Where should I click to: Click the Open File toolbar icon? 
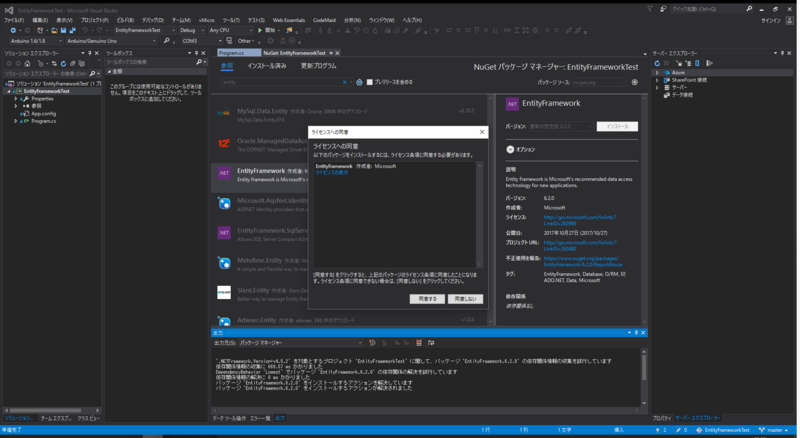54,31
